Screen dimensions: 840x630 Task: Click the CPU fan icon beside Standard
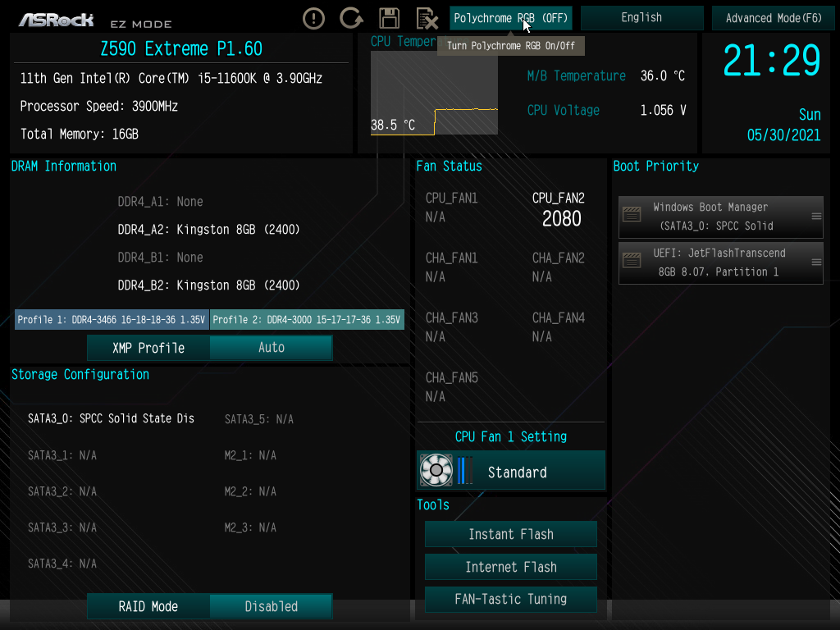point(436,470)
